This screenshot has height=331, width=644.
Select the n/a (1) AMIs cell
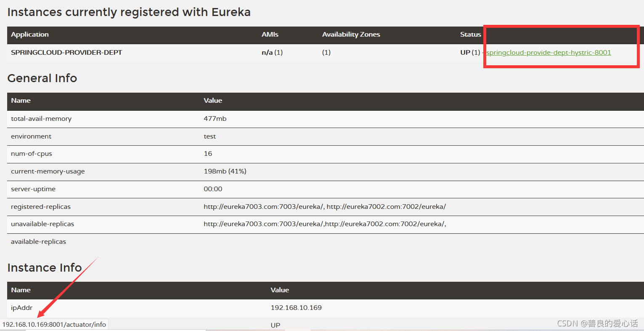pos(272,53)
